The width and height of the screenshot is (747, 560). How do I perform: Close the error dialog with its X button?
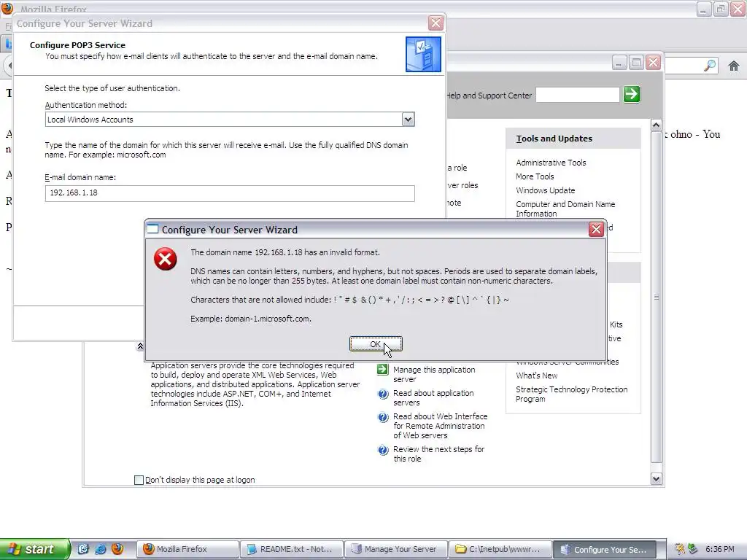[x=596, y=230]
